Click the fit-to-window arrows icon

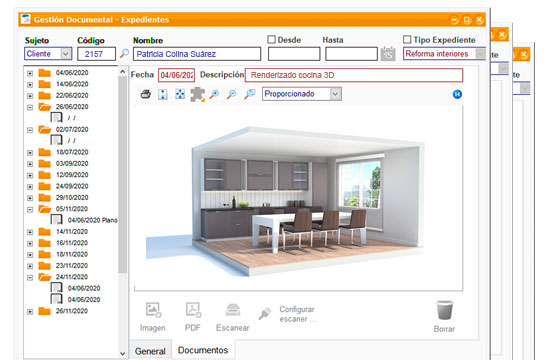click(180, 94)
